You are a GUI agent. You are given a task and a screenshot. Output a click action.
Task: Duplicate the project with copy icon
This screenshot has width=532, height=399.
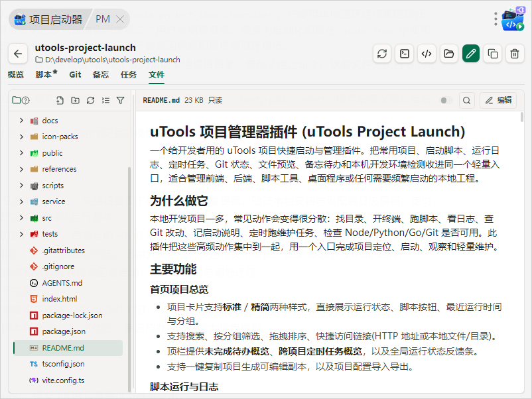click(x=493, y=54)
